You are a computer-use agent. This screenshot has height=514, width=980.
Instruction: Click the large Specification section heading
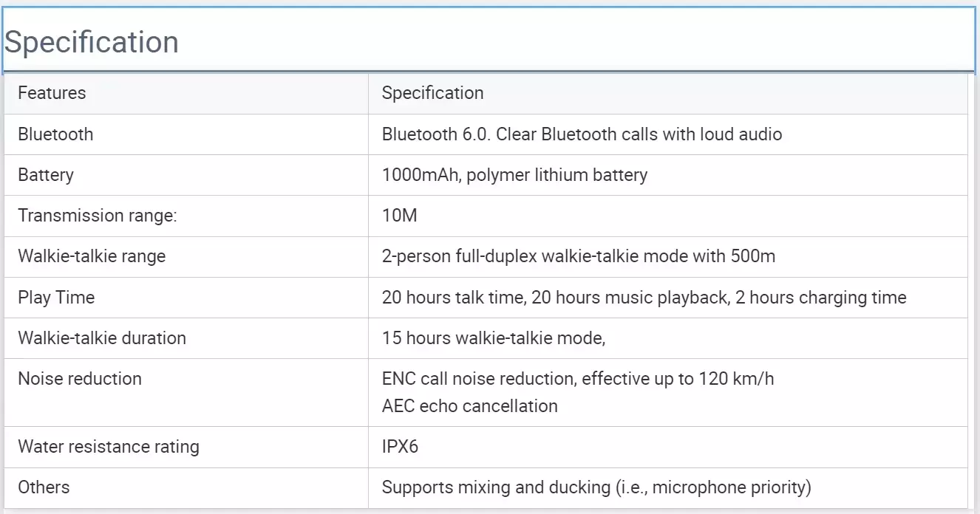[92, 42]
